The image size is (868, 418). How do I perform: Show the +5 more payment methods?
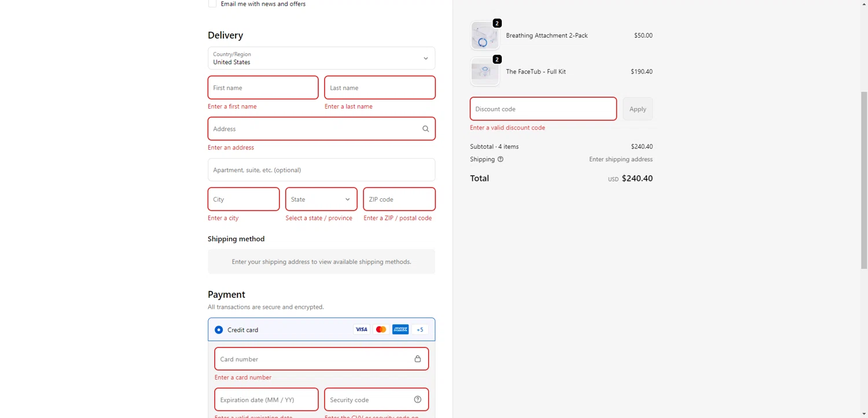[420, 330]
